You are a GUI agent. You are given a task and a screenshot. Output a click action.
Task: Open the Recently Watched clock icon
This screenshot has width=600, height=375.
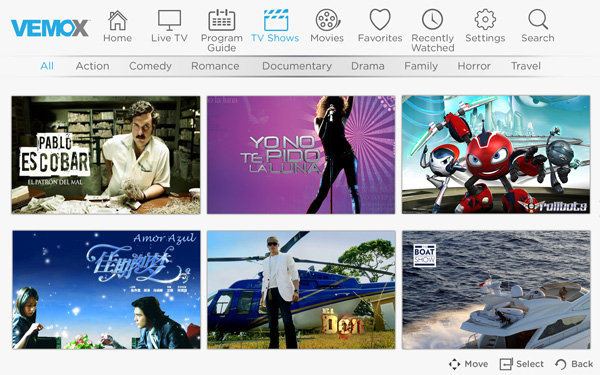(432, 20)
